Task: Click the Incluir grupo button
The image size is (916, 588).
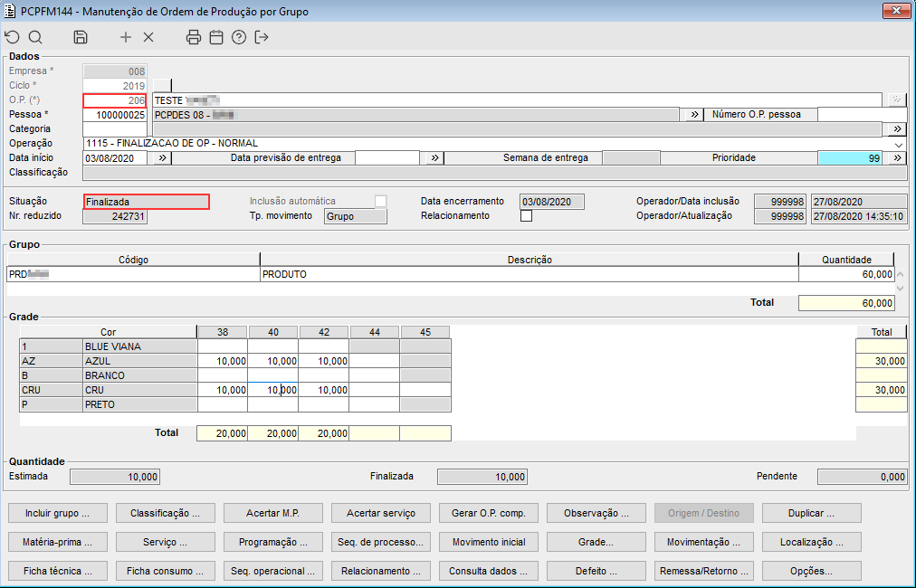Action: coord(58,513)
